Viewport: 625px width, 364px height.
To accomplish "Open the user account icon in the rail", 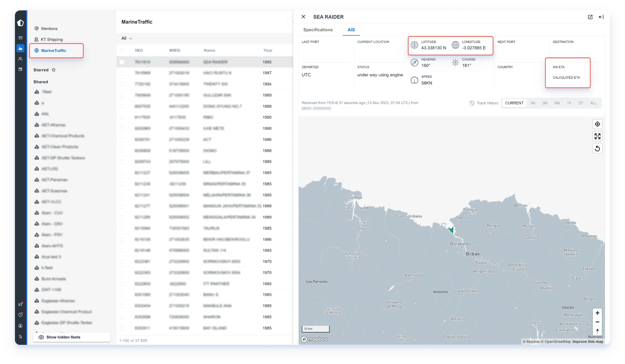I will point(20,326).
